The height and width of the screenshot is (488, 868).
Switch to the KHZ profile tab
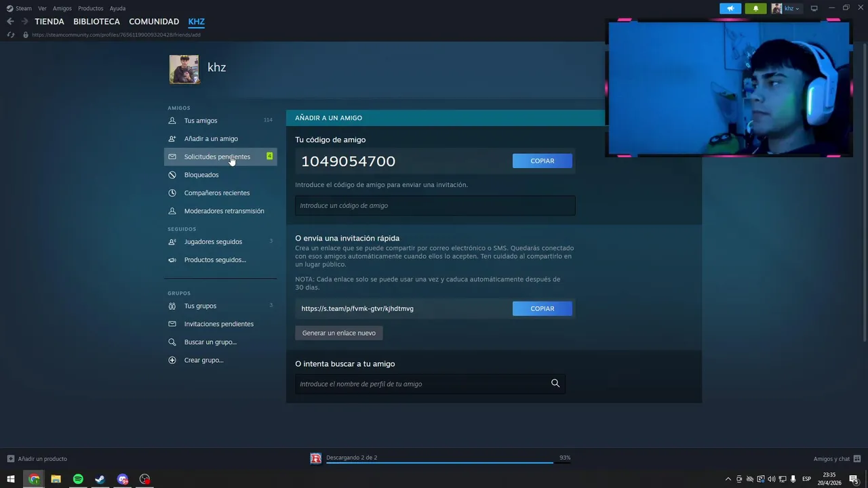tap(196, 22)
